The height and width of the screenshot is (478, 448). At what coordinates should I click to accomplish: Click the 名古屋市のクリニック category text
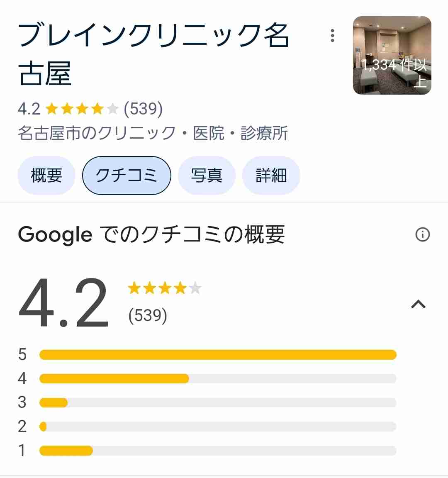pos(97,133)
